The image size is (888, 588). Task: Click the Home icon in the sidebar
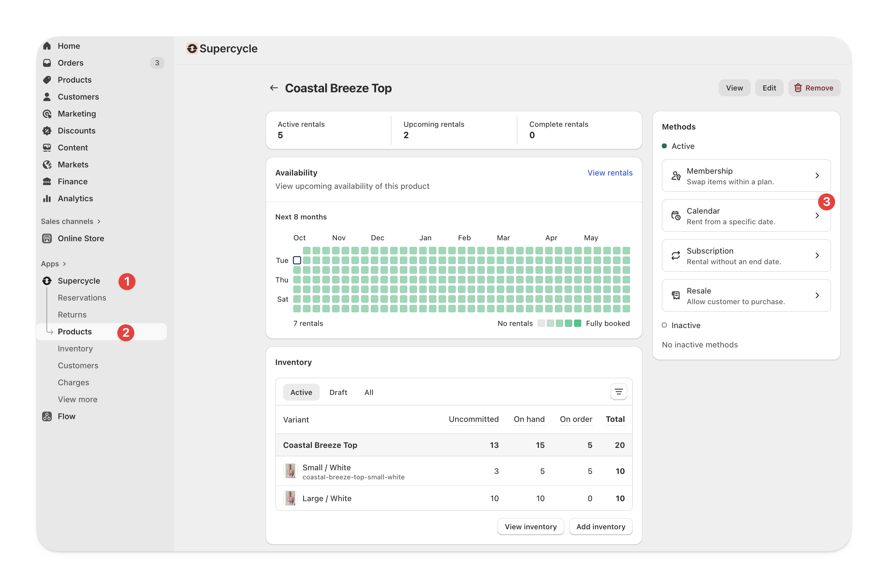(47, 46)
